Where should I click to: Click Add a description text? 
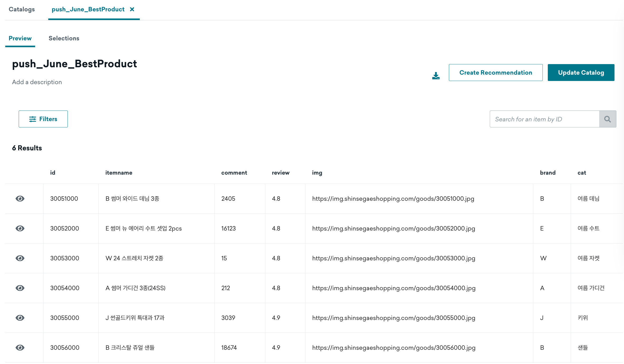[x=37, y=82]
